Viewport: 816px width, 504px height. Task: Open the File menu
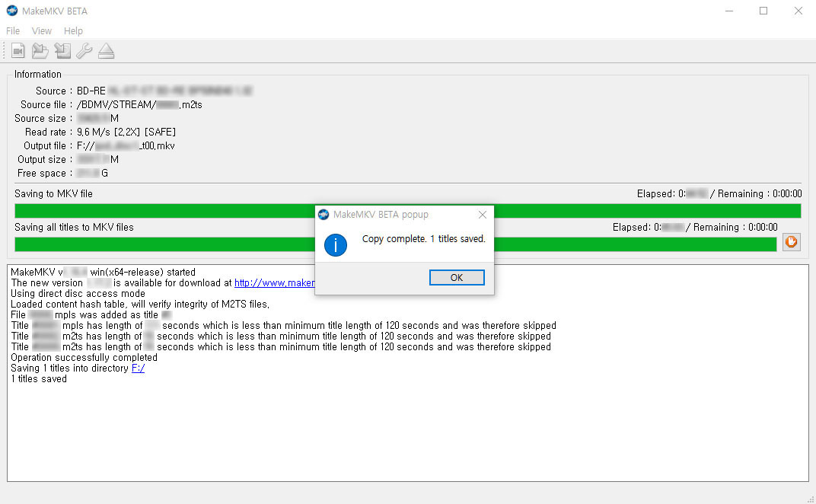(13, 30)
